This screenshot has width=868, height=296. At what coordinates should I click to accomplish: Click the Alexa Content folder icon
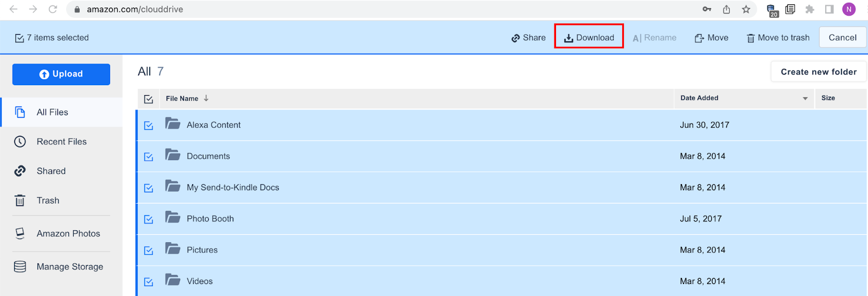173,123
